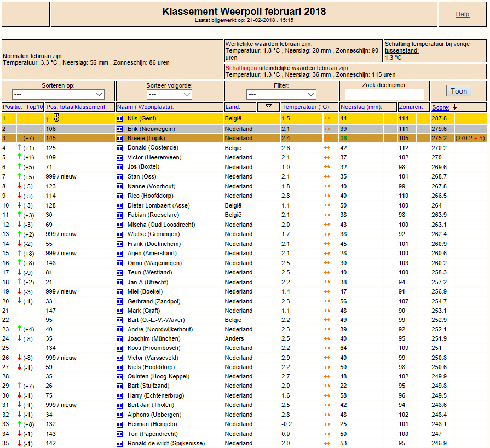Image resolution: width=490 pixels, height=448 pixels.
Task: Click the blue info icon beside Joachim (München)
Action: tap(120, 339)
